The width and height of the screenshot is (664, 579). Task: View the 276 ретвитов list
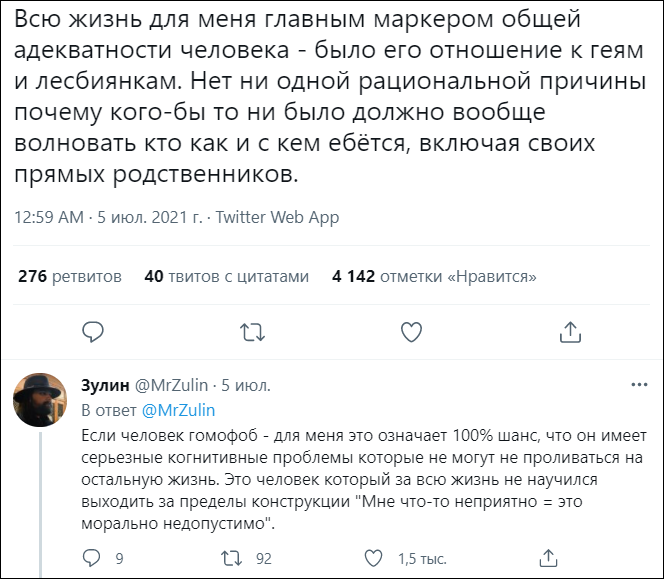click(70, 276)
